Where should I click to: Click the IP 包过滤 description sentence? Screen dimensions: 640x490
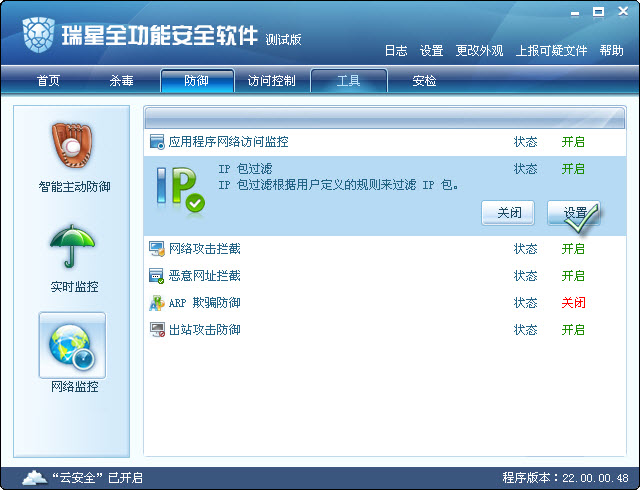pos(338,185)
